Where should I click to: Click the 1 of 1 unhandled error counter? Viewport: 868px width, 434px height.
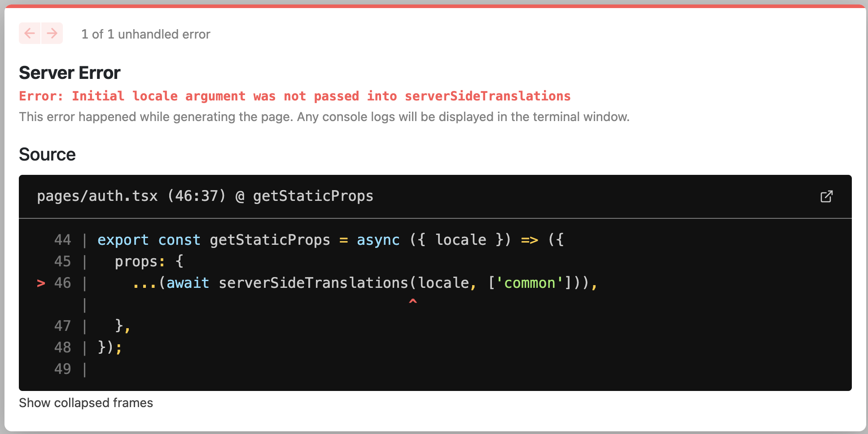tap(145, 34)
